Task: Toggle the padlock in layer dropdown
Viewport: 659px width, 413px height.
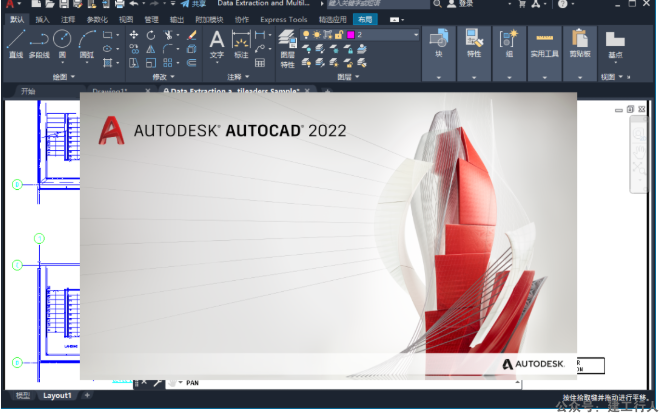Action: point(339,34)
